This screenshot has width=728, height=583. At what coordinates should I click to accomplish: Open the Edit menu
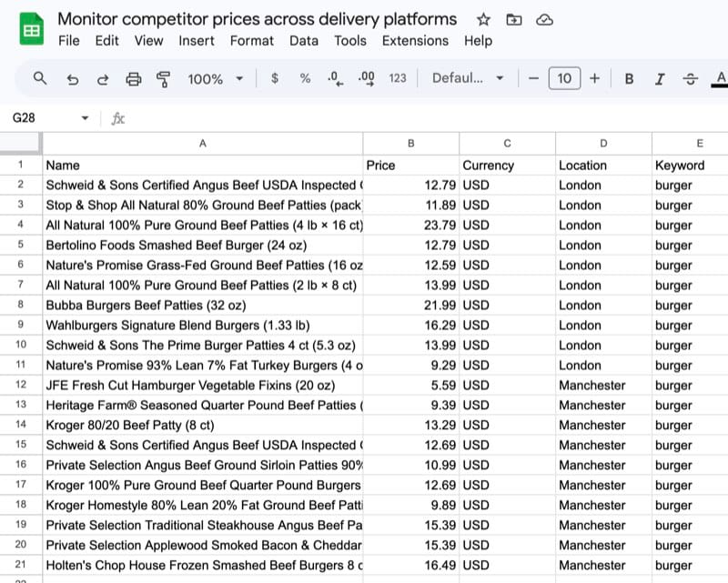pos(106,41)
